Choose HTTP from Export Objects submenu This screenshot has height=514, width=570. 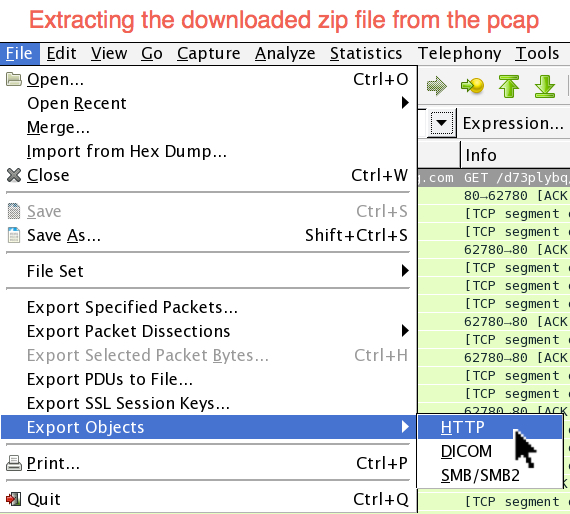[490, 427]
